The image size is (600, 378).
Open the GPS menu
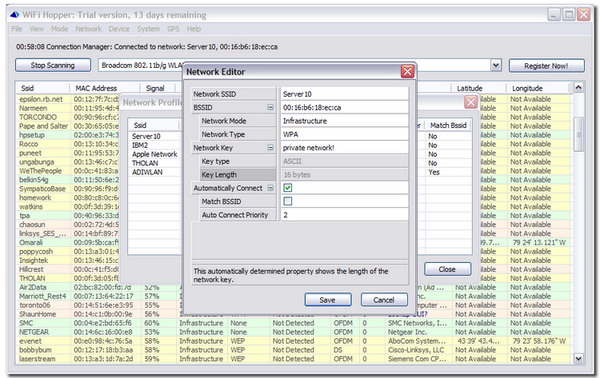coord(173,29)
